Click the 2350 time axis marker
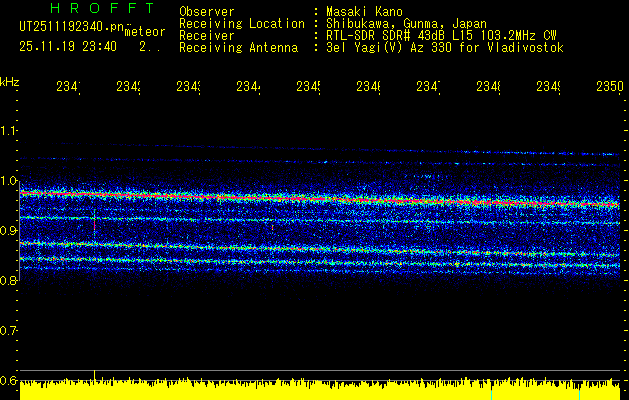The height and width of the screenshot is (400, 629). coord(609,88)
